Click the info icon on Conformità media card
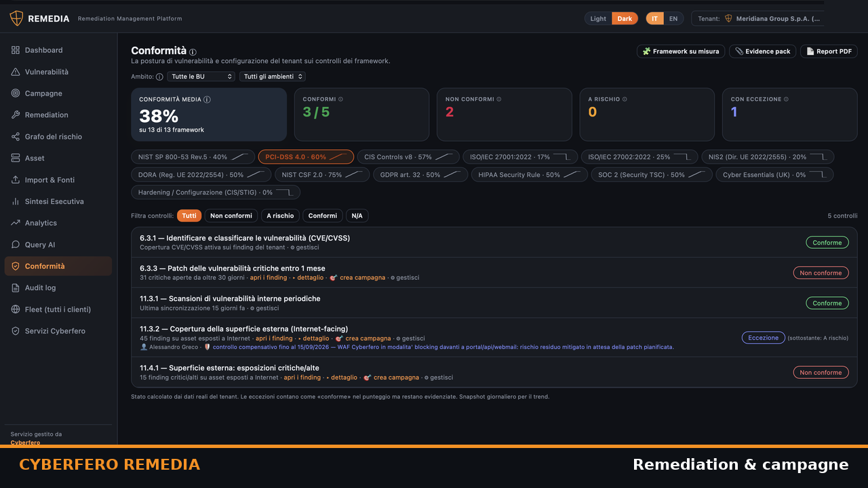 [x=207, y=100]
